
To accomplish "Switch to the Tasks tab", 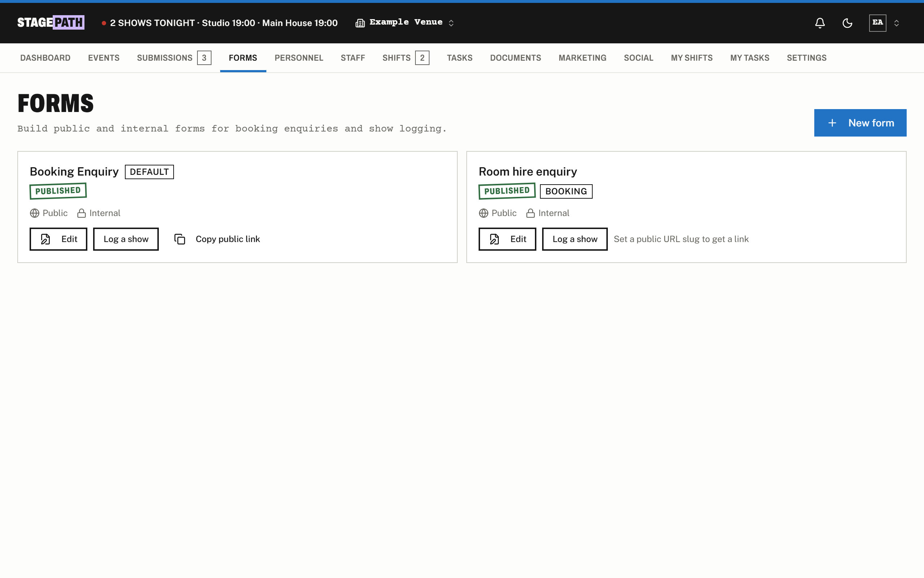I will (x=460, y=58).
